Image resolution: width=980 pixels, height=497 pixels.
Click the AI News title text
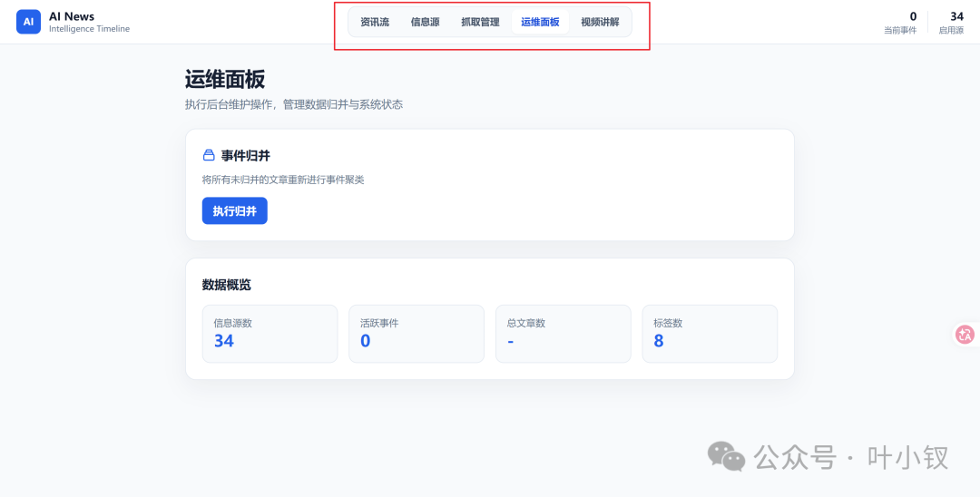(x=72, y=16)
